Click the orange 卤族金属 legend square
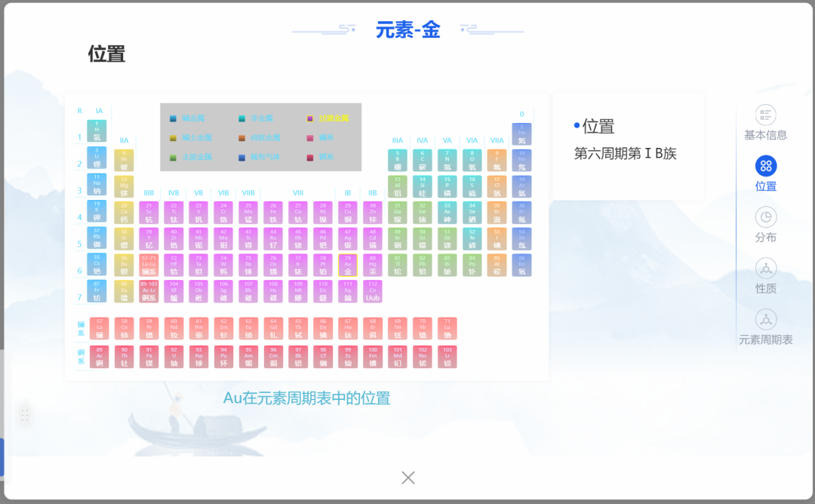The width and height of the screenshot is (815, 504). click(x=241, y=139)
